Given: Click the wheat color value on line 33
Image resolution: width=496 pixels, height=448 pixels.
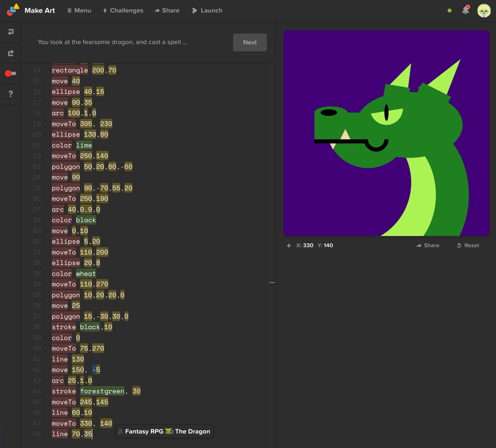Looking at the screenshot, I should pos(86,274).
